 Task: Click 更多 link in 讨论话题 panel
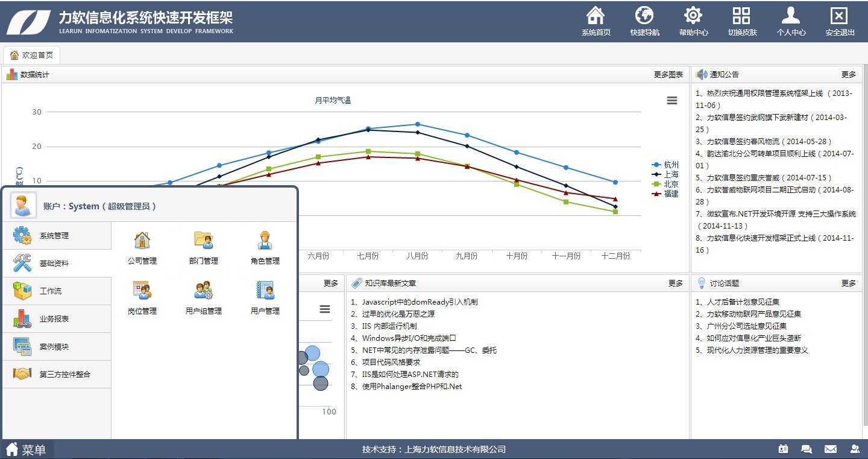[849, 283]
